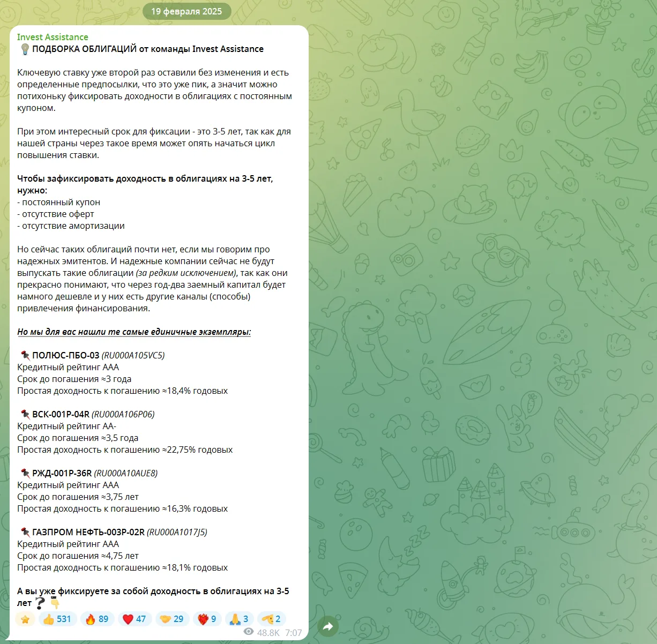Screen dimensions: 657x644
Task: Click the ISIN RU000A105VC5
Action: pos(133,355)
